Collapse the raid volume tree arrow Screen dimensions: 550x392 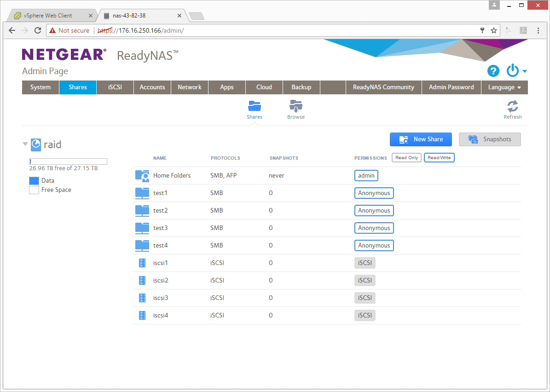25,144
